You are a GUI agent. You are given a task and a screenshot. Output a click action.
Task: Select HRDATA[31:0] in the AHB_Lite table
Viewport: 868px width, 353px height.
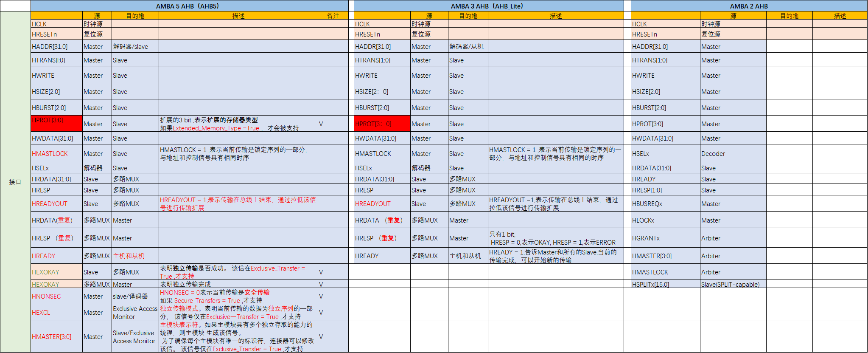382,179
